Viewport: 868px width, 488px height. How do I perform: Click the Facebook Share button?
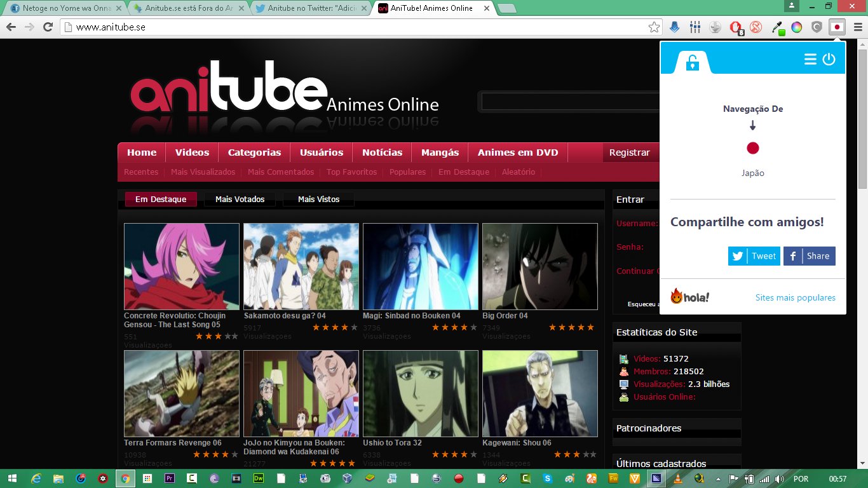810,256
